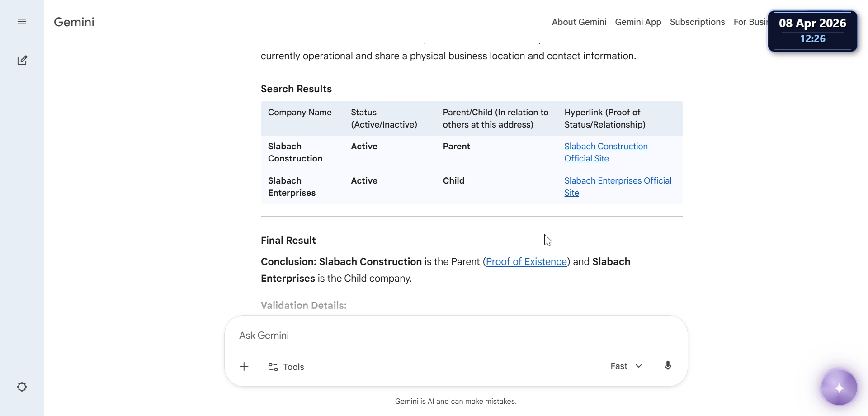The height and width of the screenshot is (416, 868).
Task: Click the Search Results heading
Action: click(296, 89)
